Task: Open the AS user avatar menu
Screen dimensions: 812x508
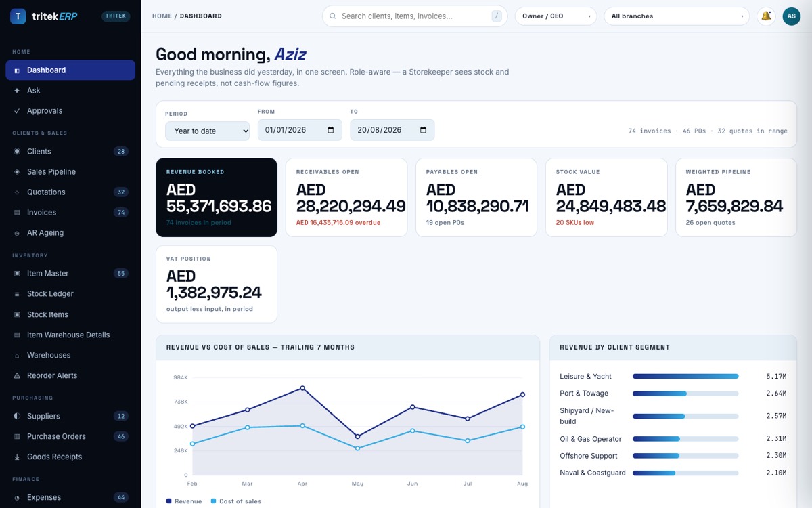Action: pyautogui.click(x=792, y=16)
